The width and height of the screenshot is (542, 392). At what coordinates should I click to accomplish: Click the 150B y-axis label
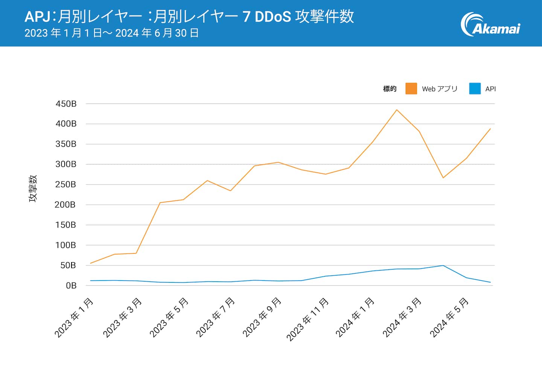click(66, 225)
